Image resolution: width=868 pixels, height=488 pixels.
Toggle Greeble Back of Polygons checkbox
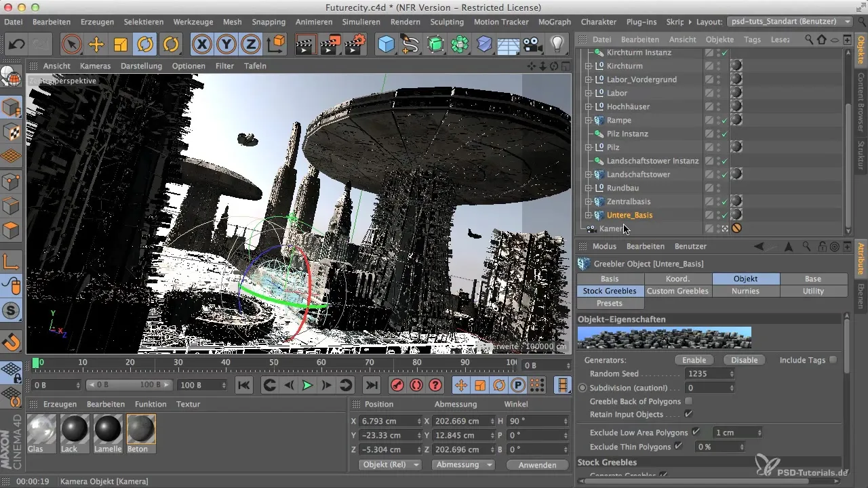[688, 401]
